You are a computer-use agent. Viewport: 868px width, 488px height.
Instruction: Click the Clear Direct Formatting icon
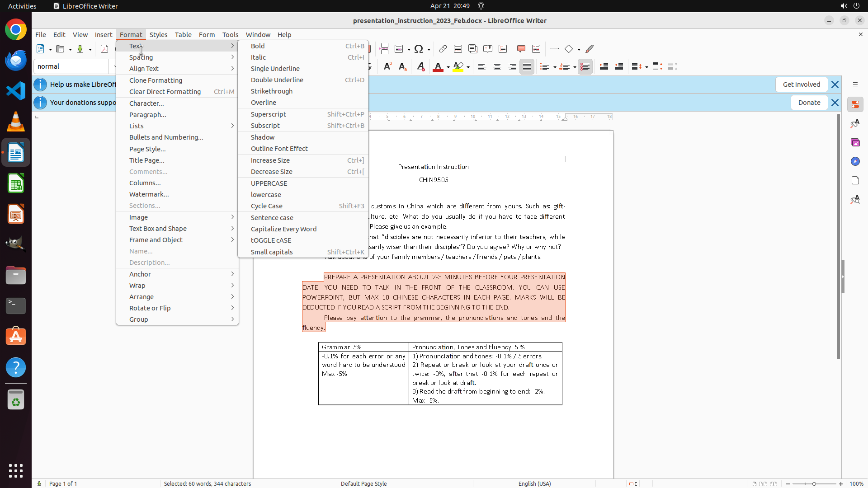point(420,67)
